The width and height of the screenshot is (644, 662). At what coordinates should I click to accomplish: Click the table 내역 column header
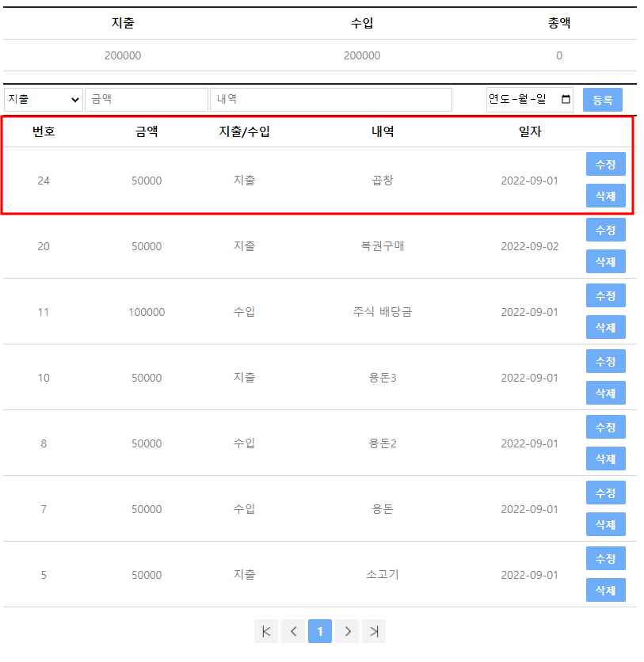tap(383, 131)
